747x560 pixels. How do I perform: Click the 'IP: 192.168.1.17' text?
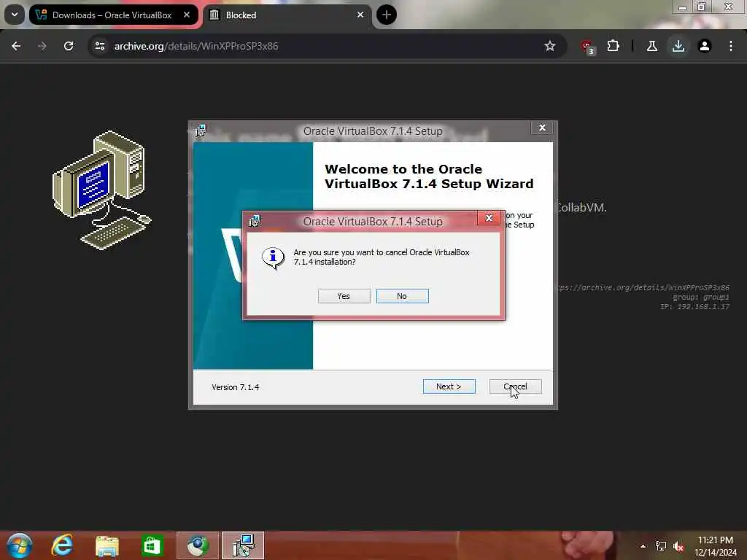point(694,307)
